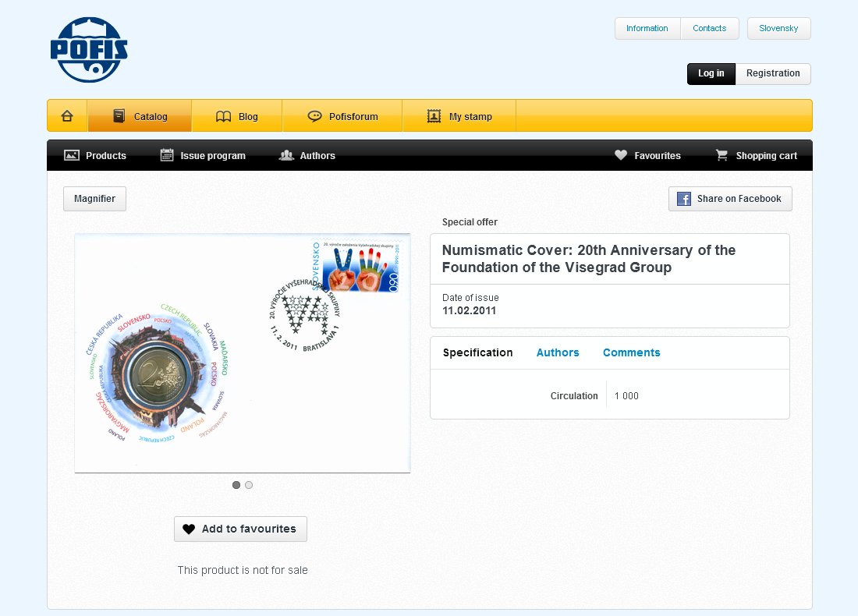Click the Log in button
This screenshot has width=858, height=616.
click(711, 74)
